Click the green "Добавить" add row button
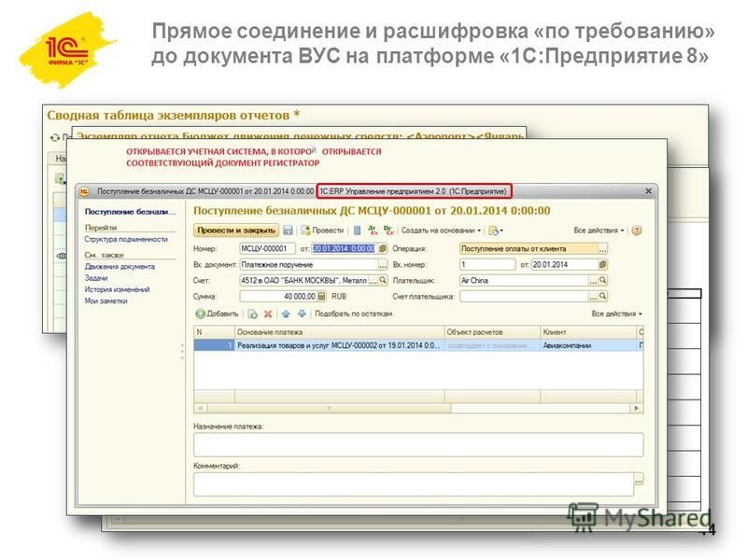The width and height of the screenshot is (747, 560). [x=217, y=314]
